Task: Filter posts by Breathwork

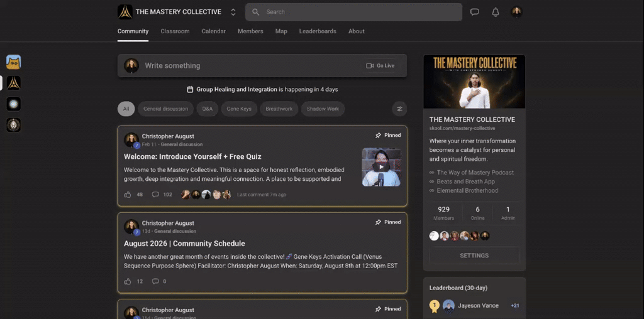Action: click(x=279, y=109)
